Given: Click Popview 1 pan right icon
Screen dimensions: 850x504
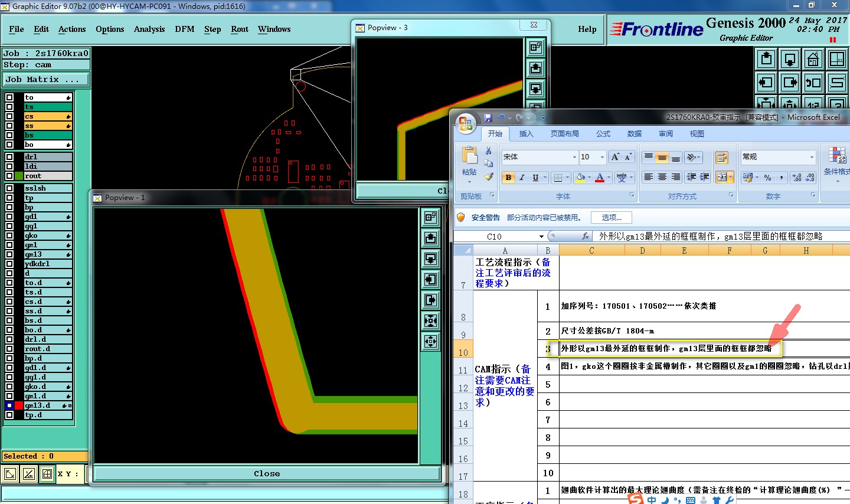Looking at the screenshot, I should [x=431, y=300].
